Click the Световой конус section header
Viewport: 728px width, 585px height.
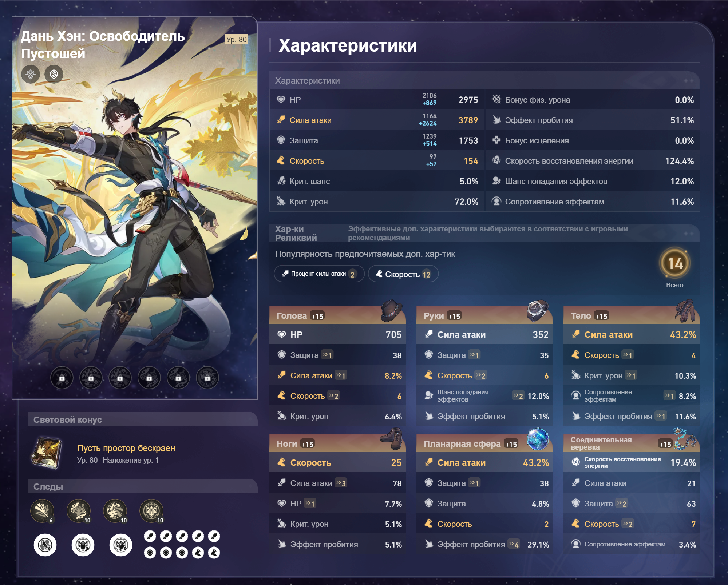pyautogui.click(x=143, y=419)
